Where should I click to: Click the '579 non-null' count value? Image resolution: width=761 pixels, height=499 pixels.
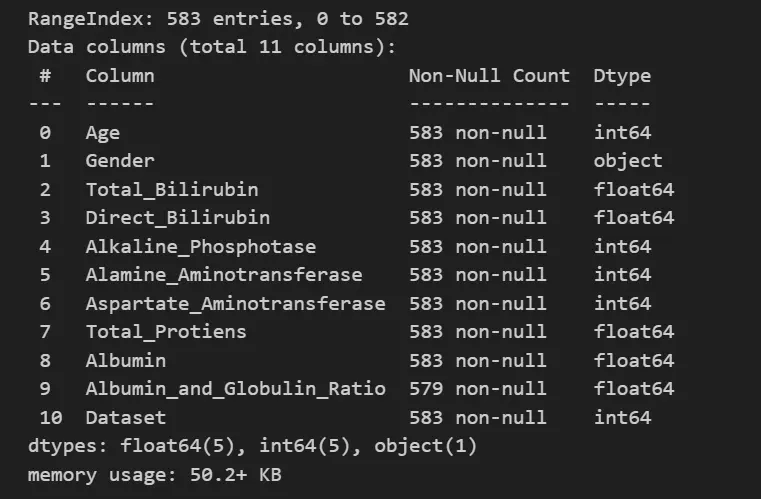click(x=478, y=388)
